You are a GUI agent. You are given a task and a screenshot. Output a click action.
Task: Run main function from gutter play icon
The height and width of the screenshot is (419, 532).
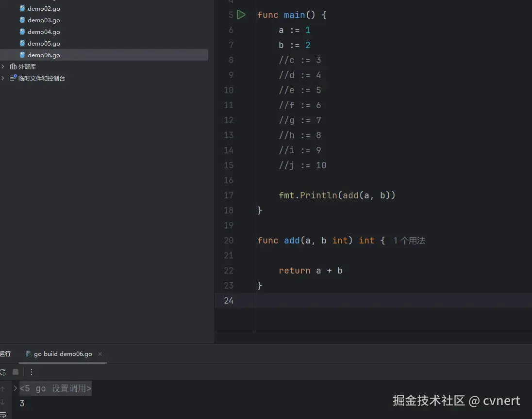click(x=241, y=15)
